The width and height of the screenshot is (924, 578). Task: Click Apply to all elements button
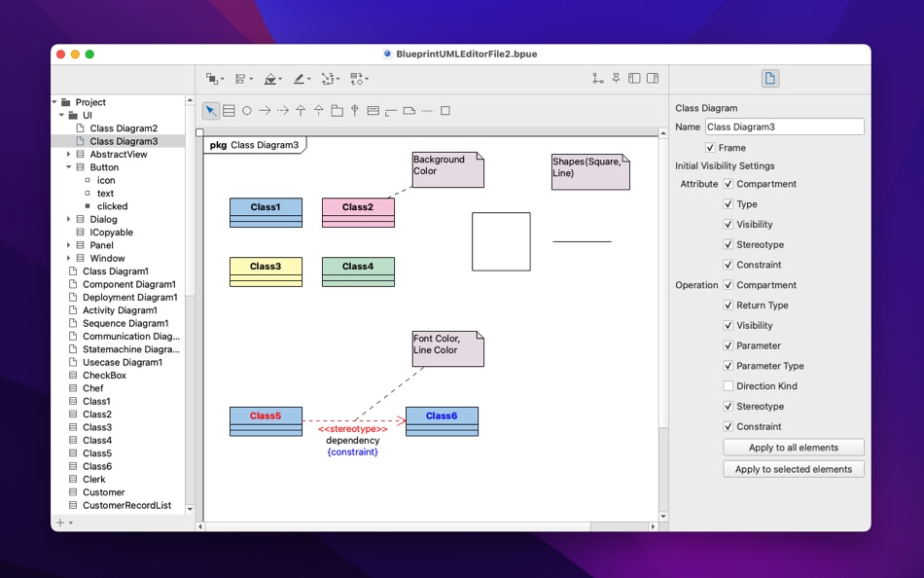click(793, 448)
